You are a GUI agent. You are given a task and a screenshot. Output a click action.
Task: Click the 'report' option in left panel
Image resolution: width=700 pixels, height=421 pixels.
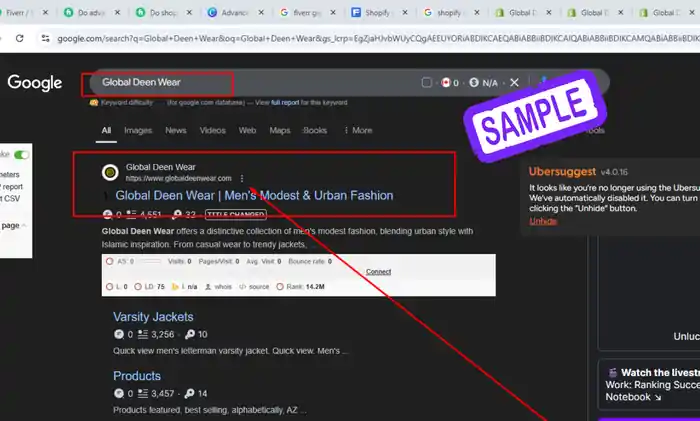click(12, 187)
